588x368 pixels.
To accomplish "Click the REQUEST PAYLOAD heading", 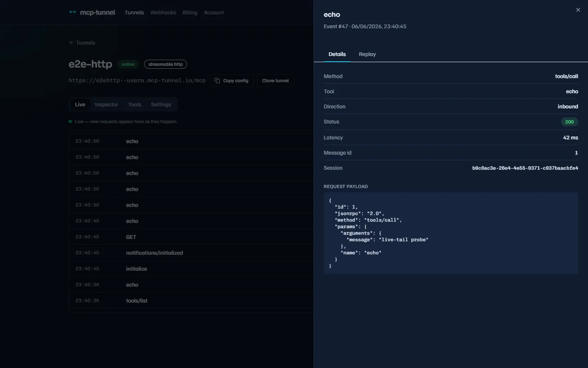I will click(x=346, y=186).
